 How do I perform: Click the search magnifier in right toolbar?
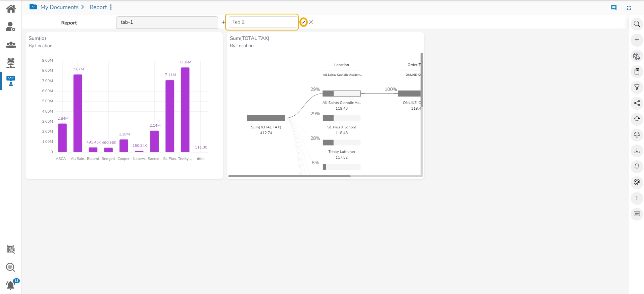pos(637,24)
